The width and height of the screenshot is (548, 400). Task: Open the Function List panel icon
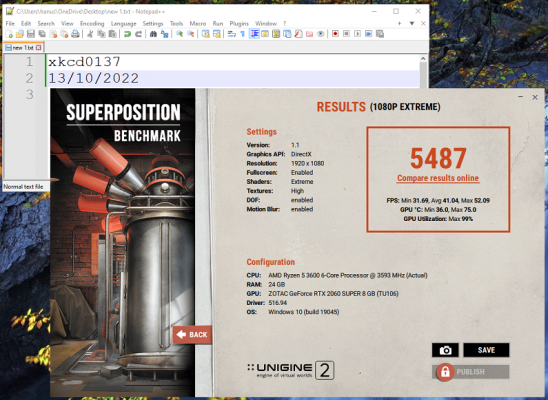[x=298, y=34]
